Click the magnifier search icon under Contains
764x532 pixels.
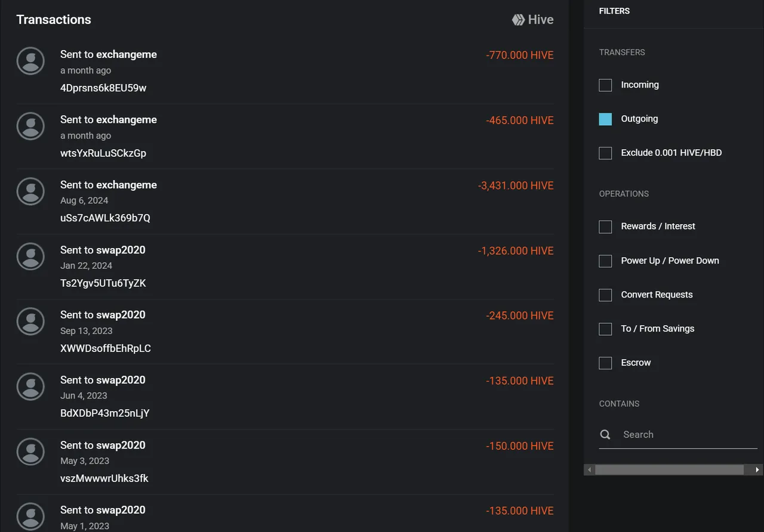click(x=605, y=434)
